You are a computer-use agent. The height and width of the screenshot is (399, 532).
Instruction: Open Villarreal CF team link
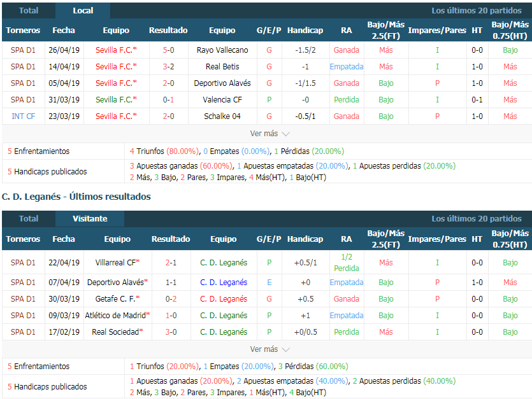(x=117, y=263)
